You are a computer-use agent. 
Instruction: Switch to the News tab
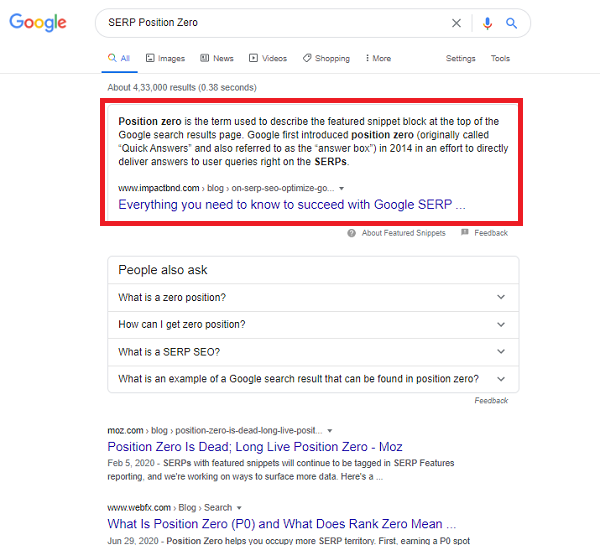point(217,58)
